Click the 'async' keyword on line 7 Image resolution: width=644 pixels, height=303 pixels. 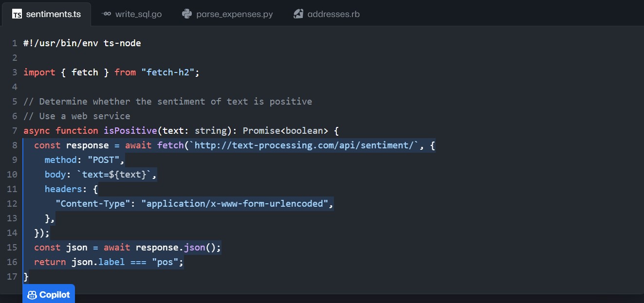37,131
